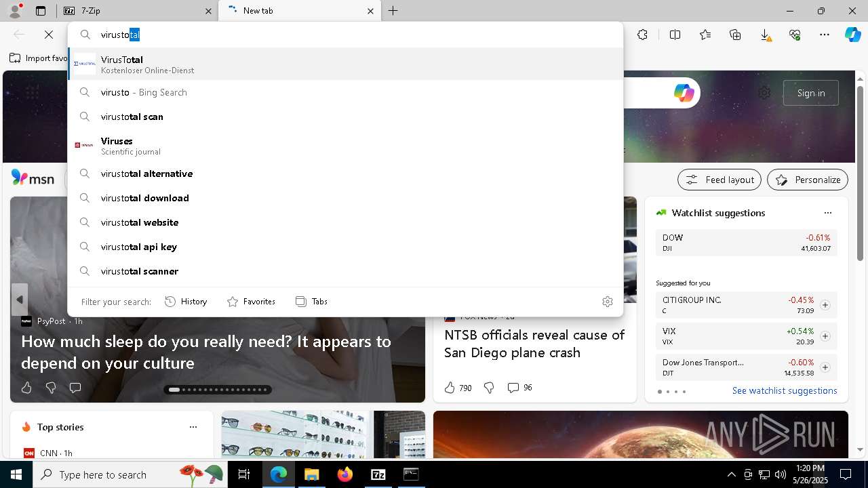The width and height of the screenshot is (868, 488).
Task: Click the taskbar search box
Action: (130, 474)
